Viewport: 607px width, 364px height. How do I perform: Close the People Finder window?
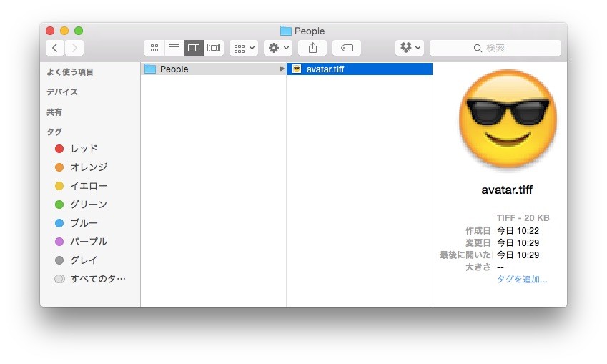[50, 31]
